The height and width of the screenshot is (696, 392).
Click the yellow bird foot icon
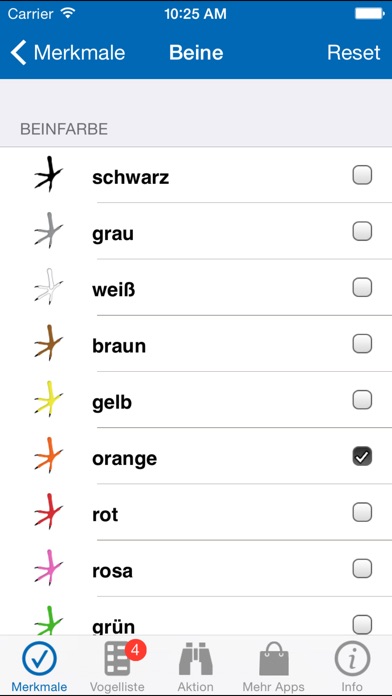pyautogui.click(x=48, y=399)
